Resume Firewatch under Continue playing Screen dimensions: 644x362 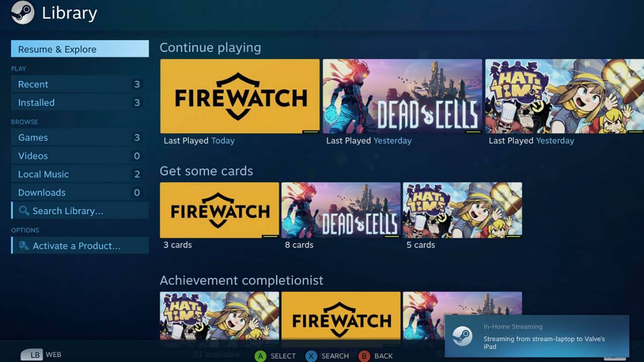pyautogui.click(x=240, y=96)
